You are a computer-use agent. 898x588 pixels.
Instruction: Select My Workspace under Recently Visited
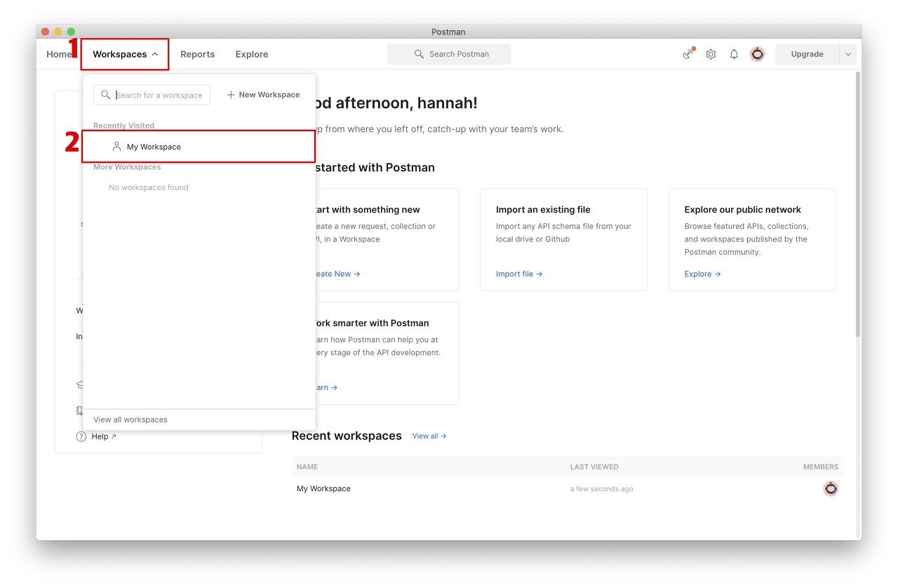pyautogui.click(x=199, y=147)
